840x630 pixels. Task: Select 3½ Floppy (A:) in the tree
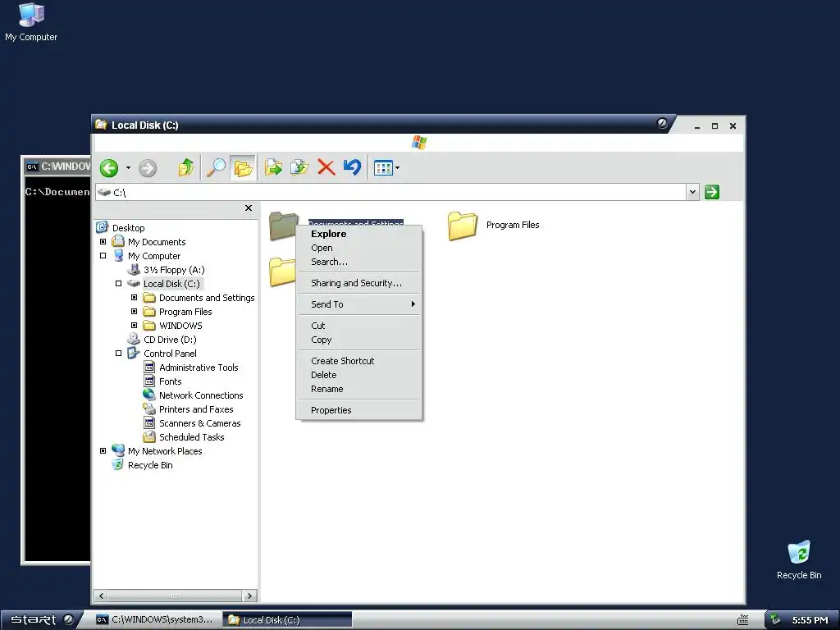click(174, 270)
